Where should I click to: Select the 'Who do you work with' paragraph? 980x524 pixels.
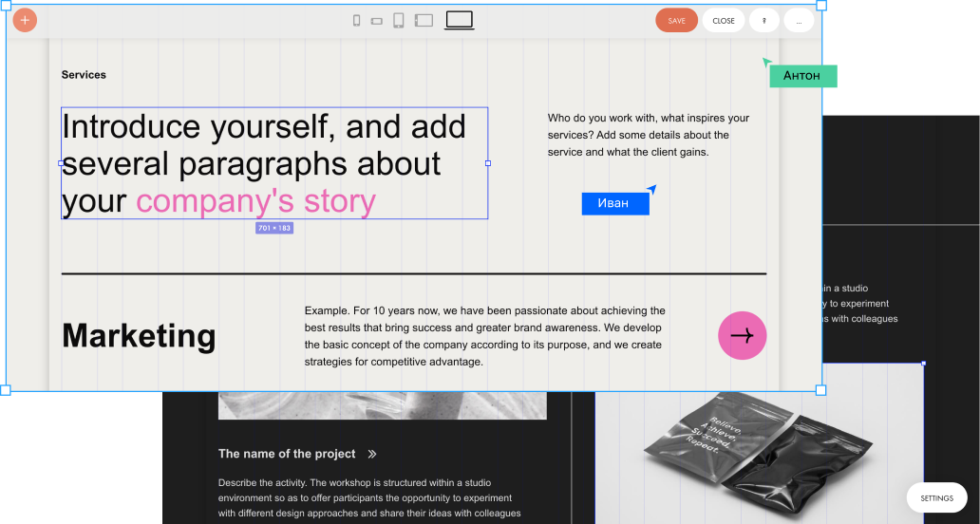(649, 135)
